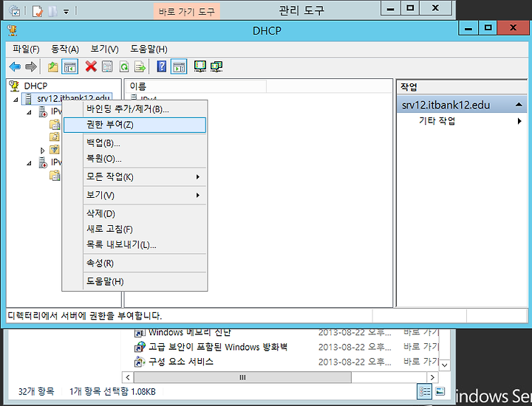This screenshot has width=532, height=406.
Task: Select 목록 내보내기(L)... in context menu
Action: coord(135,244)
